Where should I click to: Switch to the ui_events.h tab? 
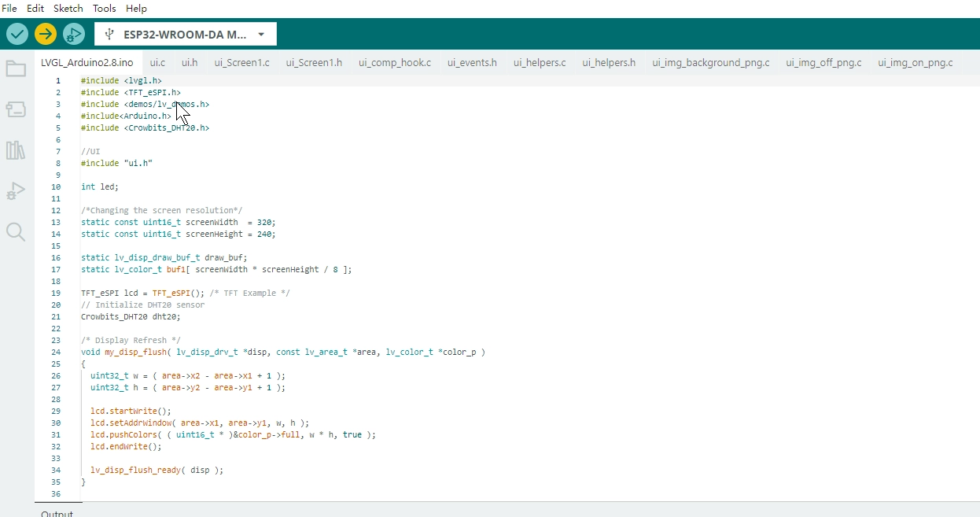[472, 62]
